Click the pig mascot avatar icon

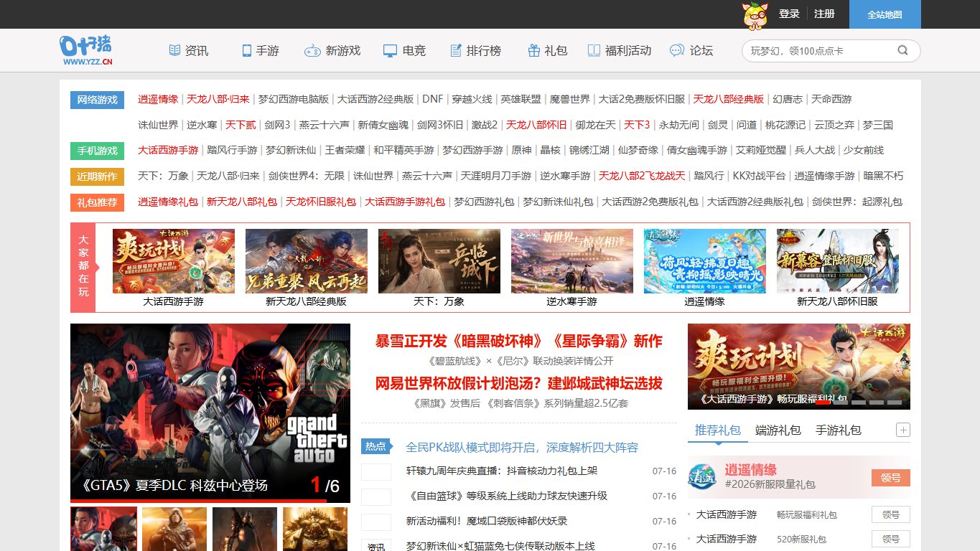(755, 14)
